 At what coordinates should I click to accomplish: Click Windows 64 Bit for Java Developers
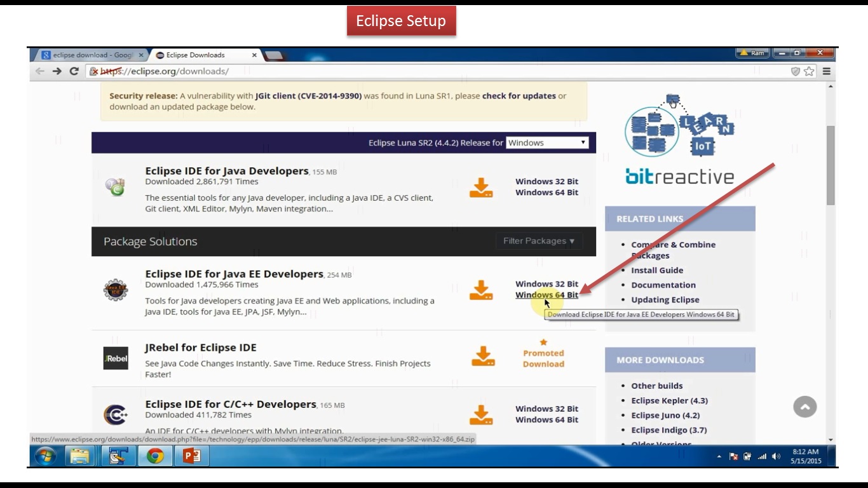[x=546, y=193]
